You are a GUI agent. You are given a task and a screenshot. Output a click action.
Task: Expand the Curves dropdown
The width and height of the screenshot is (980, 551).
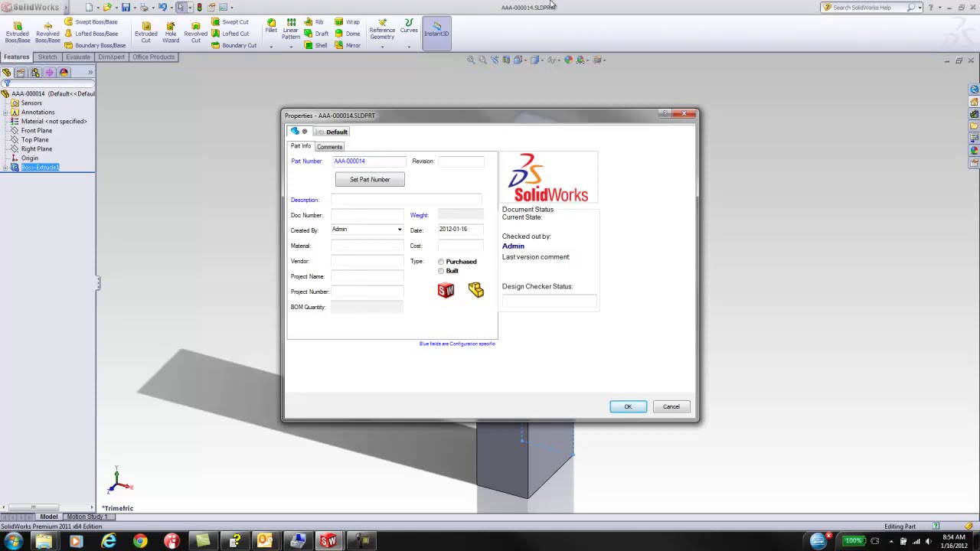[409, 47]
